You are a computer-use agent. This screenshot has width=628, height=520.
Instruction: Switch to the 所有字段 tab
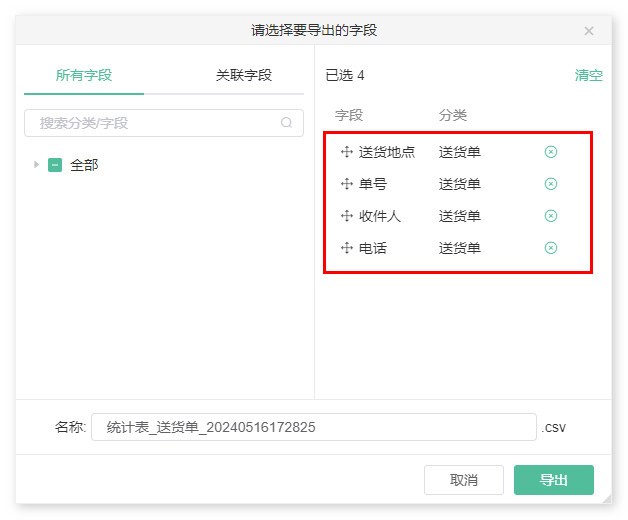tap(84, 75)
